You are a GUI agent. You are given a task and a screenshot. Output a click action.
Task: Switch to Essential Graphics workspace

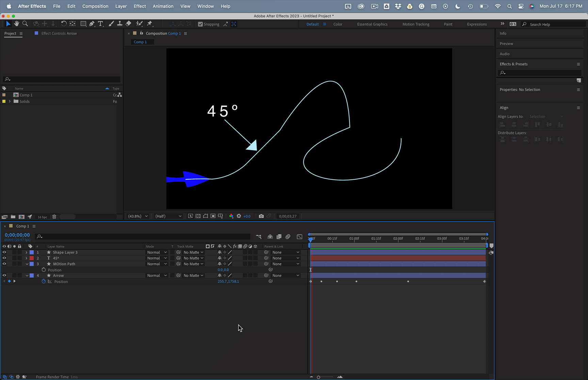(372, 24)
